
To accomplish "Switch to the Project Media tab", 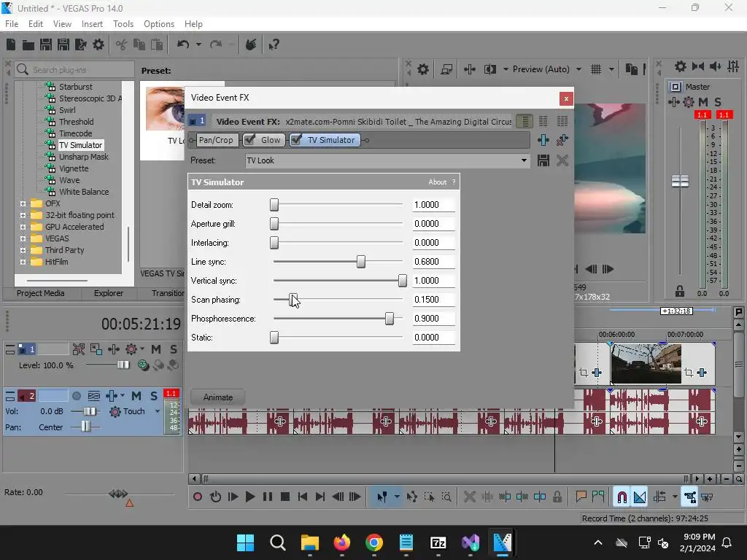I will [x=41, y=293].
